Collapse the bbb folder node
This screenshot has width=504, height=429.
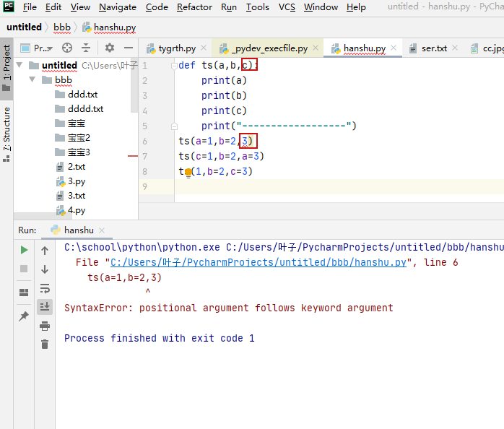[x=32, y=79]
